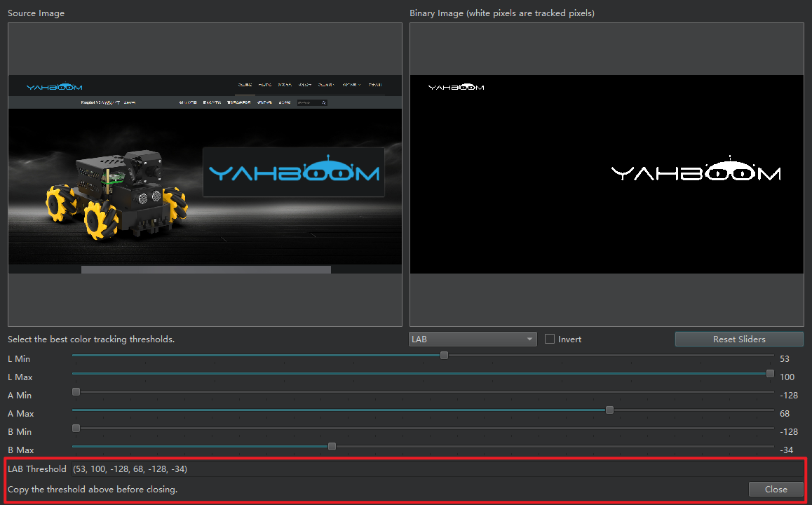Click the LAB Threshold value field

(x=438, y=469)
